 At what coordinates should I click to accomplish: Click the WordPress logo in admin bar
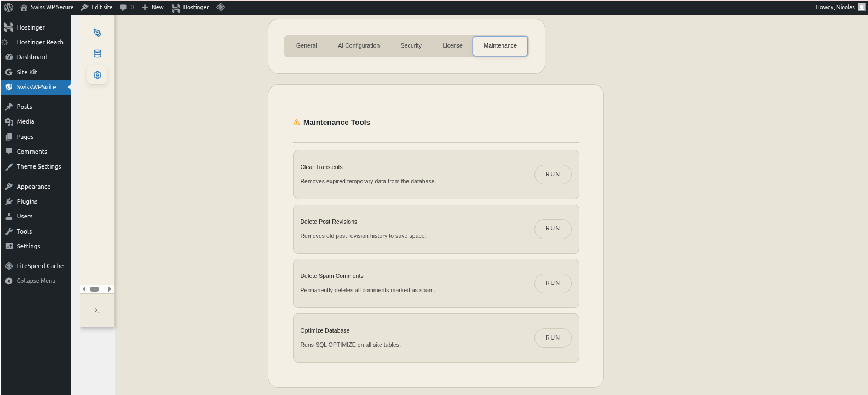coord(9,7)
